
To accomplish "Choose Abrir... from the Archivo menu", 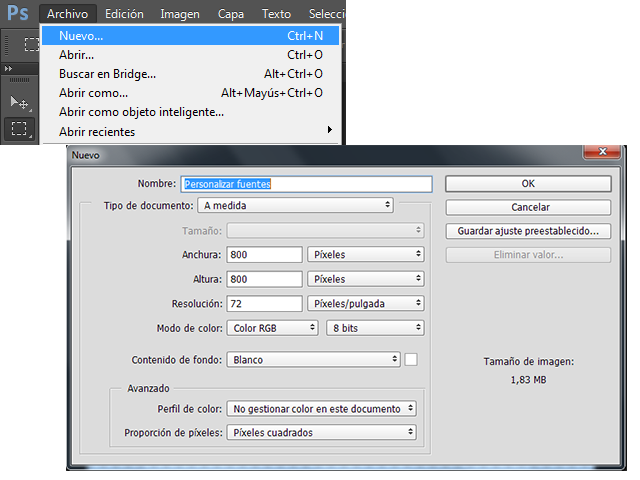I will (x=191, y=55).
